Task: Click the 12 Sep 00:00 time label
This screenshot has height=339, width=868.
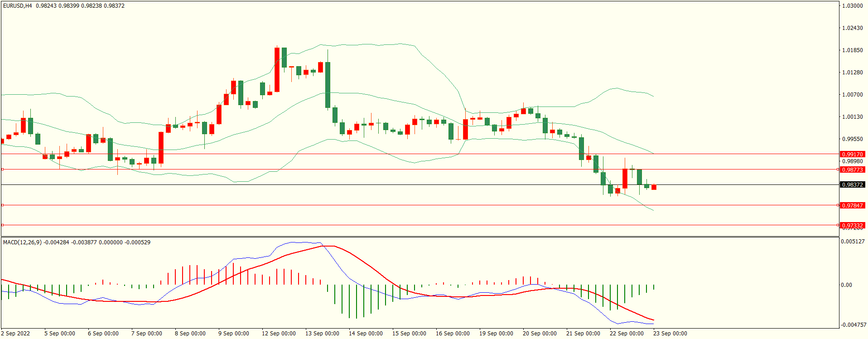Action: click(279, 334)
